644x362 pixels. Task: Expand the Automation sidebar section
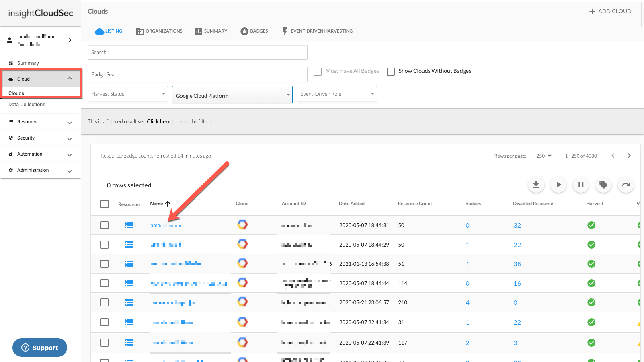pos(70,155)
